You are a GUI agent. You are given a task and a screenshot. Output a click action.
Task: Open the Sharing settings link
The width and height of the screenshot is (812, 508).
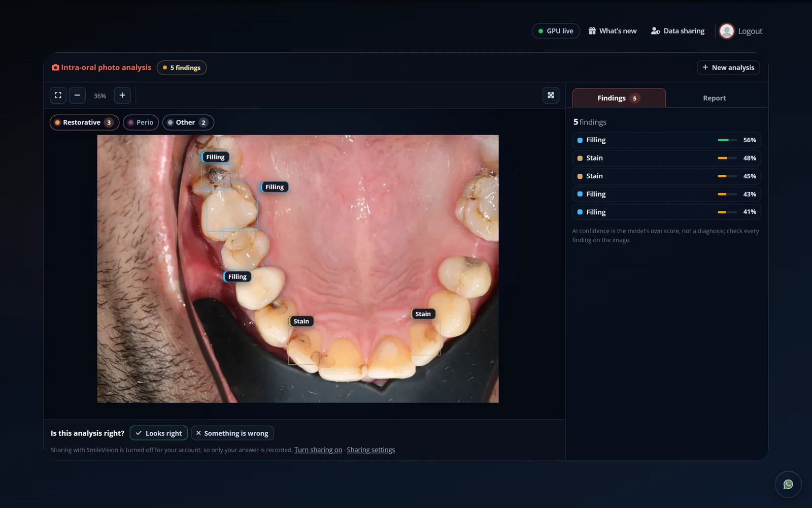pos(371,450)
